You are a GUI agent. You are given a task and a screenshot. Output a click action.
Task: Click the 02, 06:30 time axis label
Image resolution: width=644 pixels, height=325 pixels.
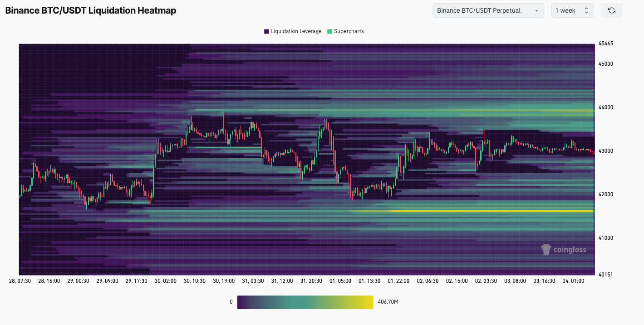[x=428, y=281]
